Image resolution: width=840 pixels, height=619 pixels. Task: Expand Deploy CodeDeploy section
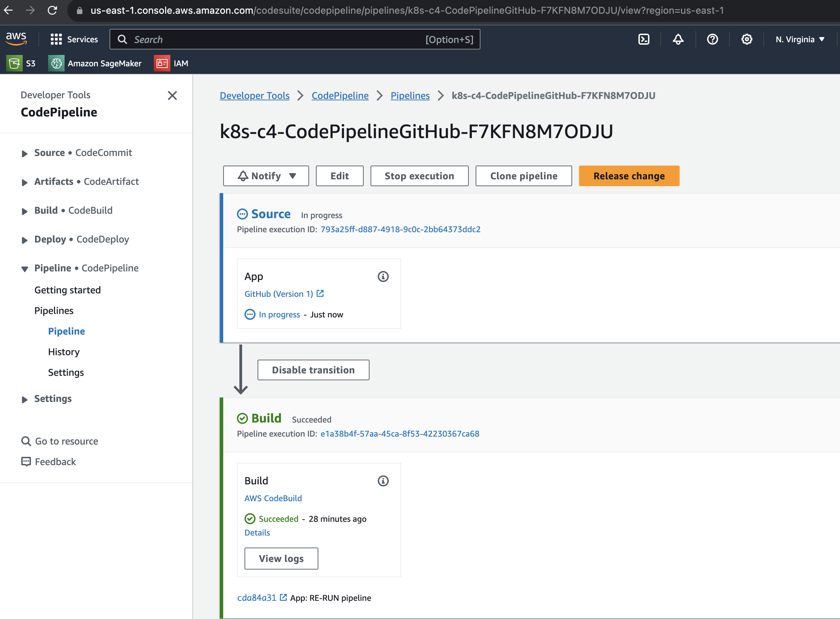[25, 240]
